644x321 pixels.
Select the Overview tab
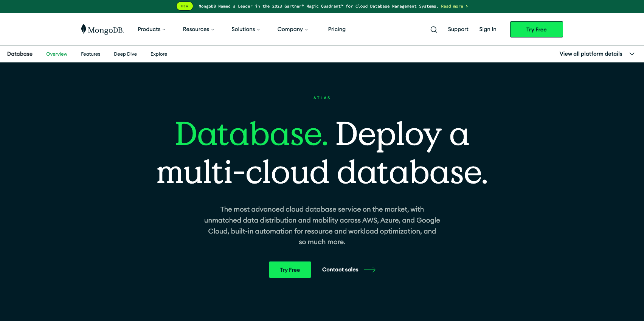pyautogui.click(x=57, y=54)
